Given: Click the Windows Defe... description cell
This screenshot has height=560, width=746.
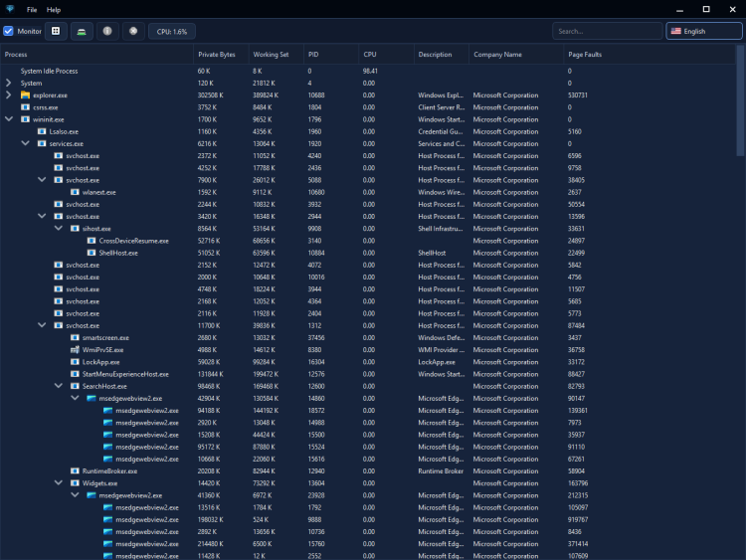Looking at the screenshot, I should 441,338.
